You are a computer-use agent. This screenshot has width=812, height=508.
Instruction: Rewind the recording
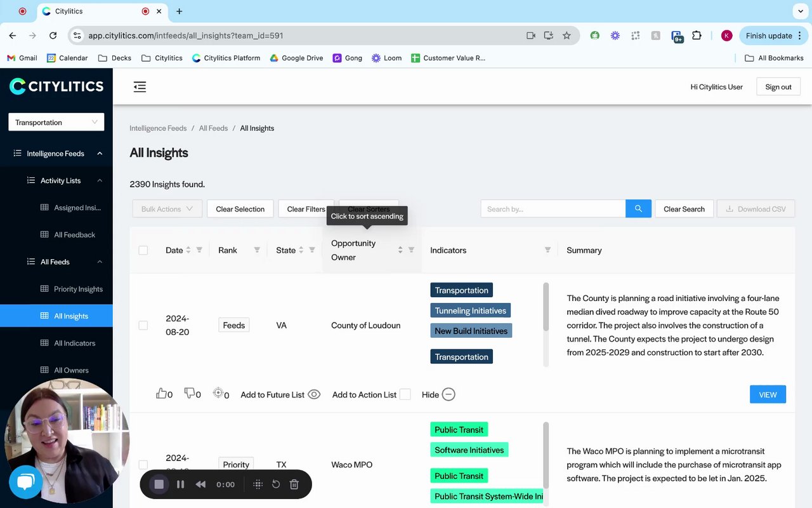point(200,485)
